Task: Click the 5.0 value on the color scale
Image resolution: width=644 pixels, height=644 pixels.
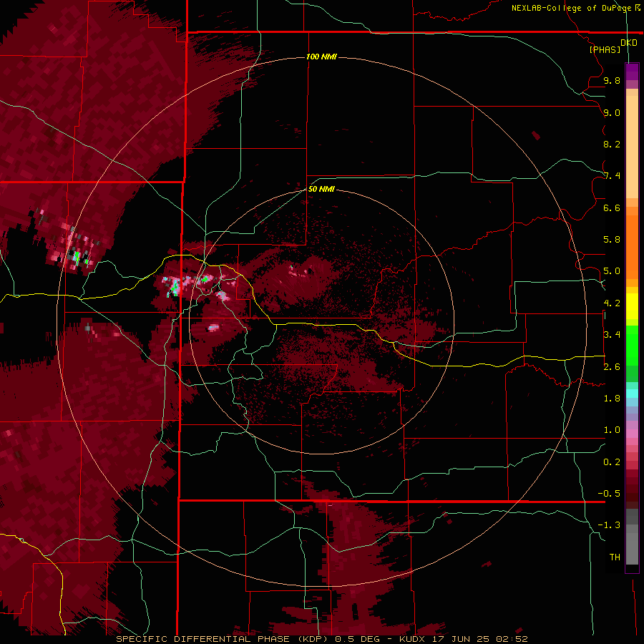Action: point(612,271)
